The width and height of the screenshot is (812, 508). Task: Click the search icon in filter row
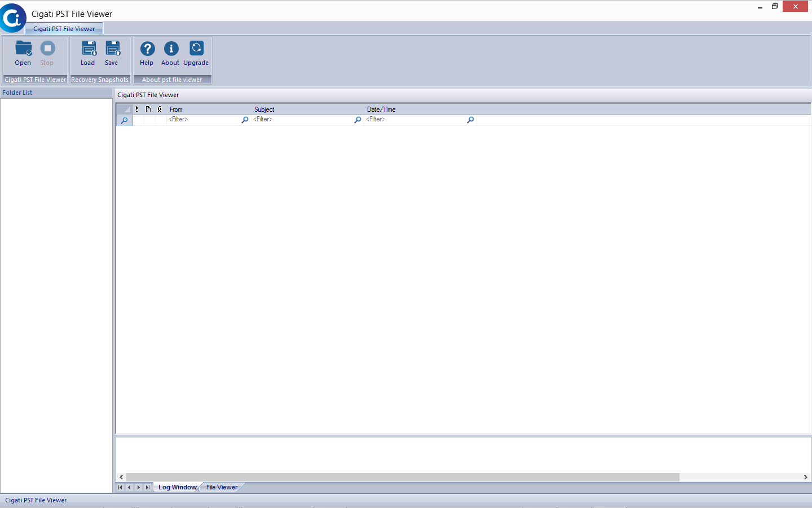click(x=124, y=120)
